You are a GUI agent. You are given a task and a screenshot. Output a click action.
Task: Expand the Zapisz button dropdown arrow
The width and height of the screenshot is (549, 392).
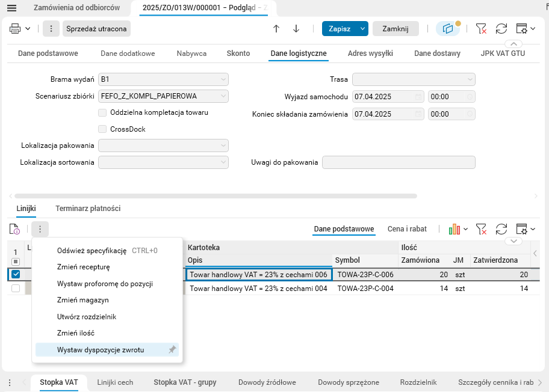(362, 29)
